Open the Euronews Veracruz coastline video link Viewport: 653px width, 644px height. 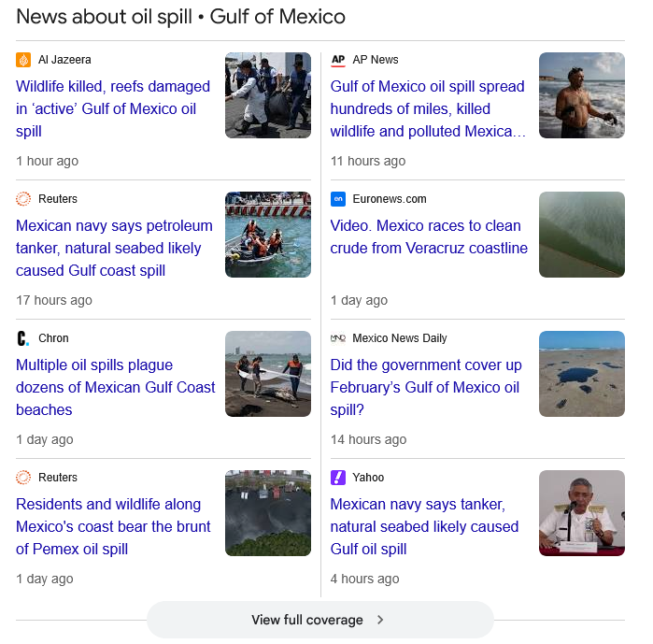tap(429, 236)
